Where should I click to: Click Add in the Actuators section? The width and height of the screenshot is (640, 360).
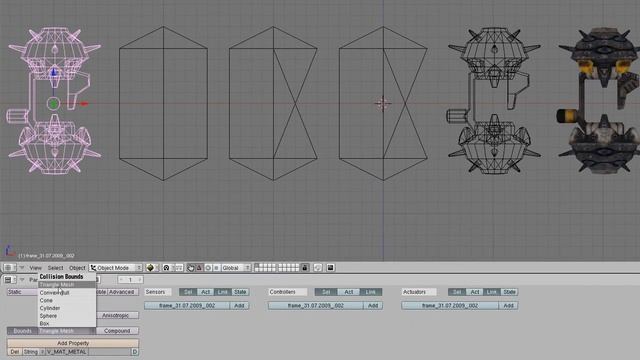pyautogui.click(x=509, y=306)
